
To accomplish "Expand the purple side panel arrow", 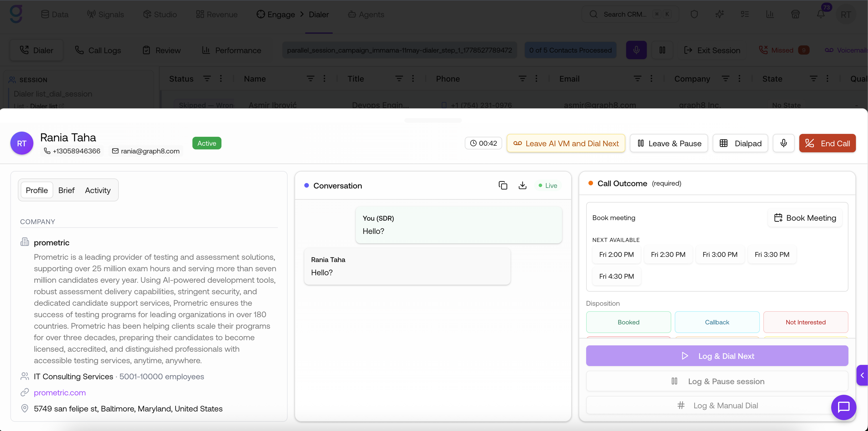I will [862, 375].
